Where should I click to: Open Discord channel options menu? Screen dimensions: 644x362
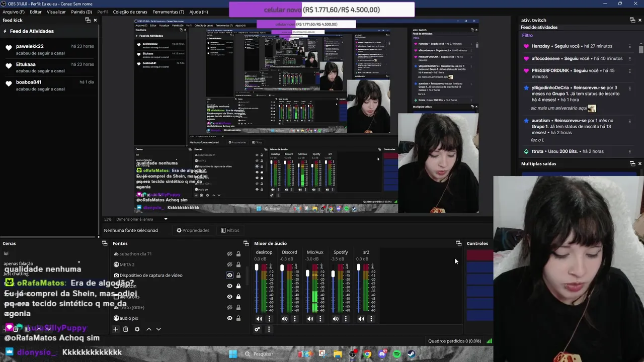tap(295, 318)
